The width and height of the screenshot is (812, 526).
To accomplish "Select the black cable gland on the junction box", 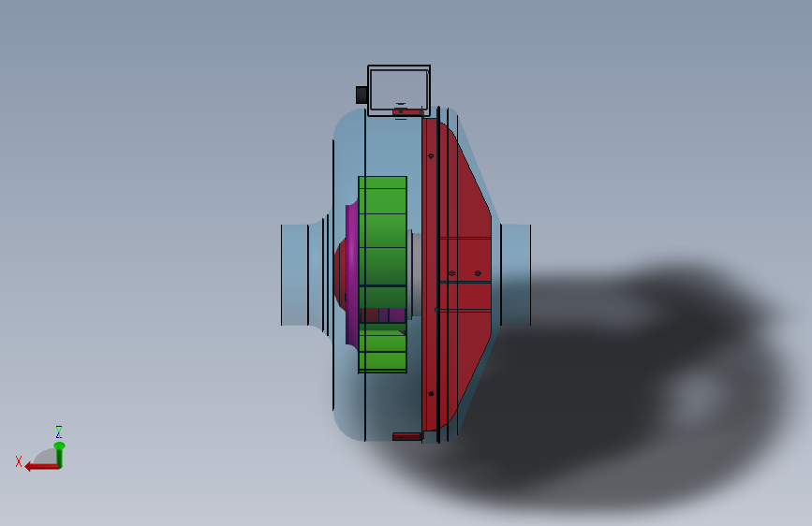I will point(362,95).
